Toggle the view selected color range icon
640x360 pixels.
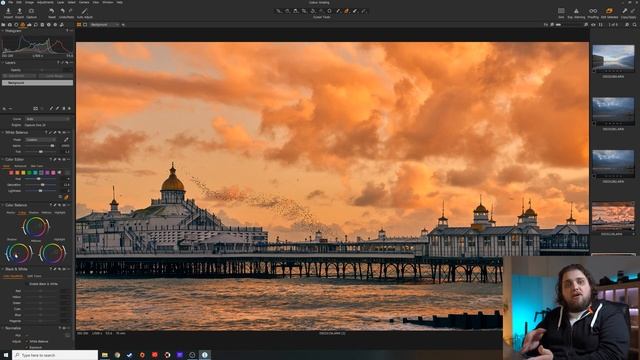pos(60,197)
